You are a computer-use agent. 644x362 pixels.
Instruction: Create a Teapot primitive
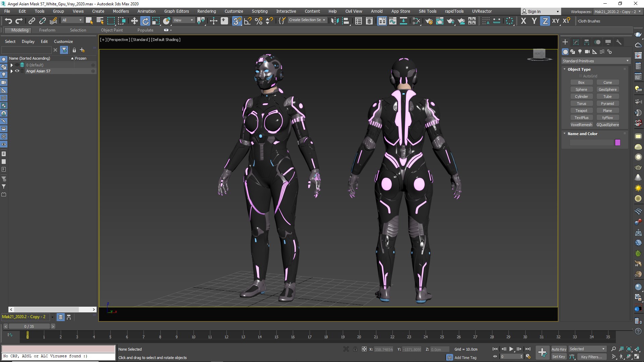(581, 111)
